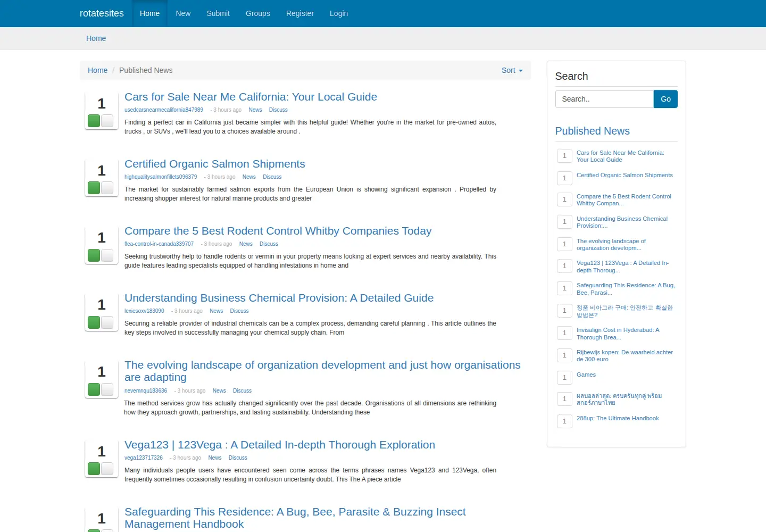766x532 pixels.
Task: Open evolving landscape of organization development headline
Action: [322, 371]
